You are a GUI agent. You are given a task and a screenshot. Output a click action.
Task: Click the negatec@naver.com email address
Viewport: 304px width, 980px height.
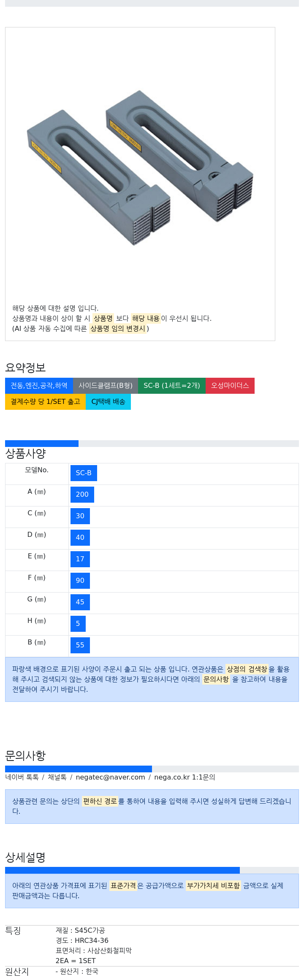pos(110,777)
